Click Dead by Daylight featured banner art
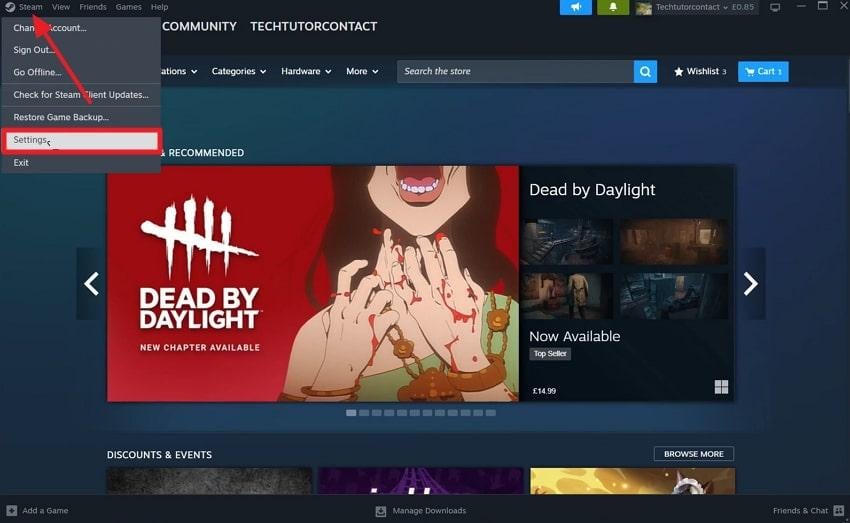Image resolution: width=850 pixels, height=523 pixels. (x=313, y=283)
